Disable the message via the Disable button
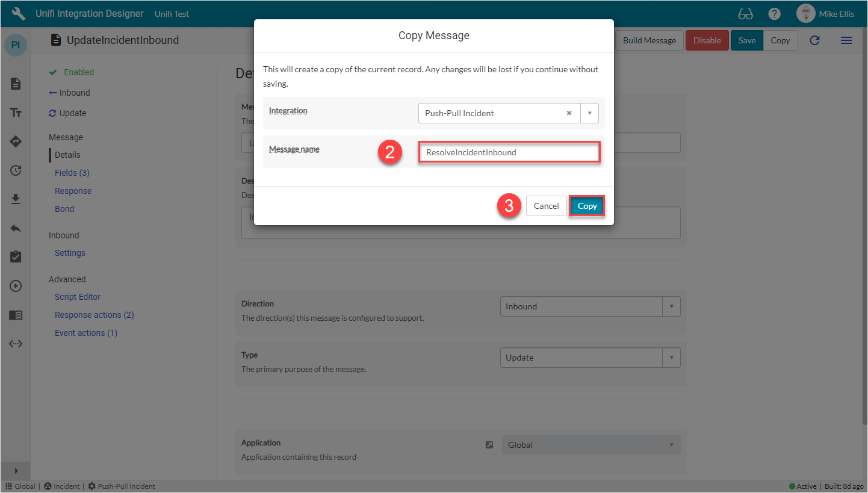 pos(707,40)
